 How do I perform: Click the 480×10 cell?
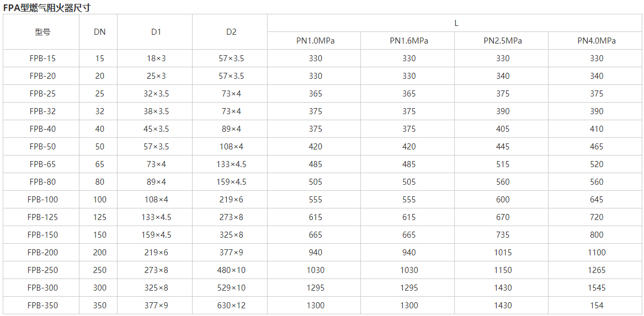coord(231,270)
